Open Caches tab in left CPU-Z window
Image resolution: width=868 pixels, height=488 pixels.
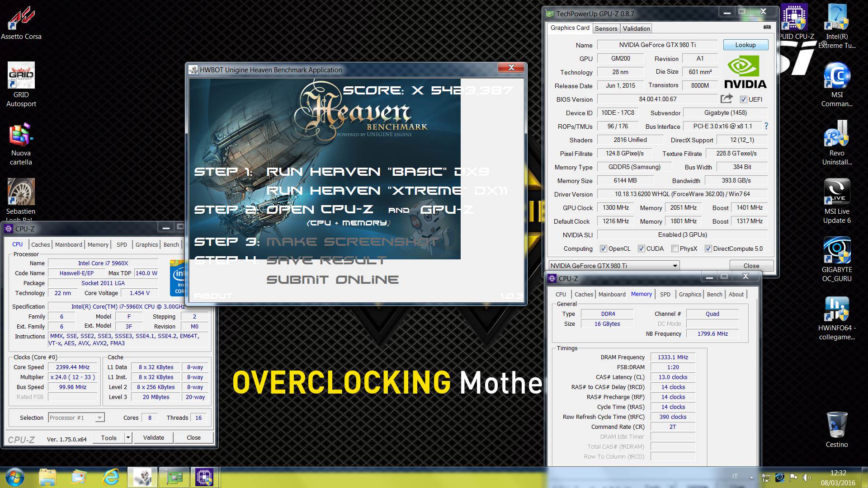pos(40,244)
